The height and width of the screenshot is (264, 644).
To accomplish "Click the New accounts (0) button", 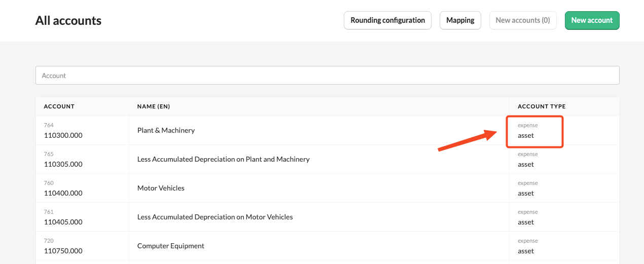I will click(x=523, y=20).
